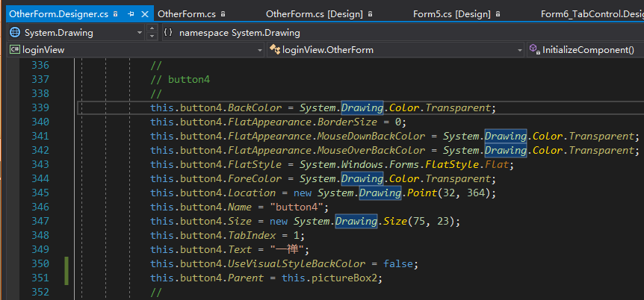Click highlighted "Drawing" on line 339

pyautogui.click(x=362, y=108)
